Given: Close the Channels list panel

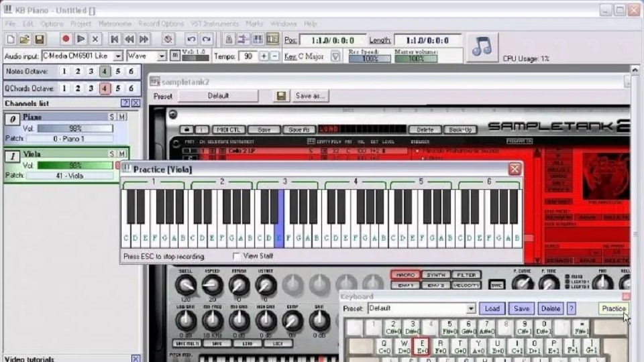Looking at the screenshot, I should point(136,103).
